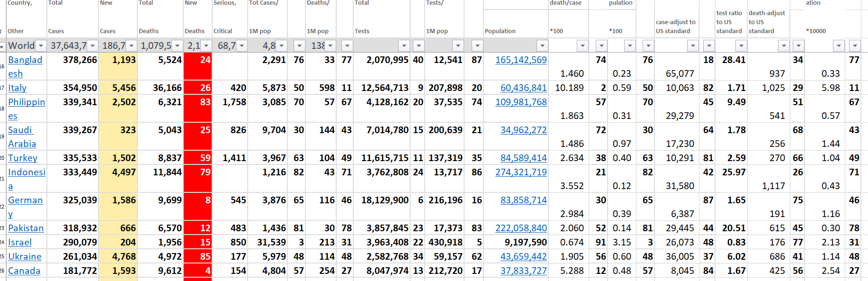
Task: Open the Saudi Arabia country link
Action: point(22,137)
